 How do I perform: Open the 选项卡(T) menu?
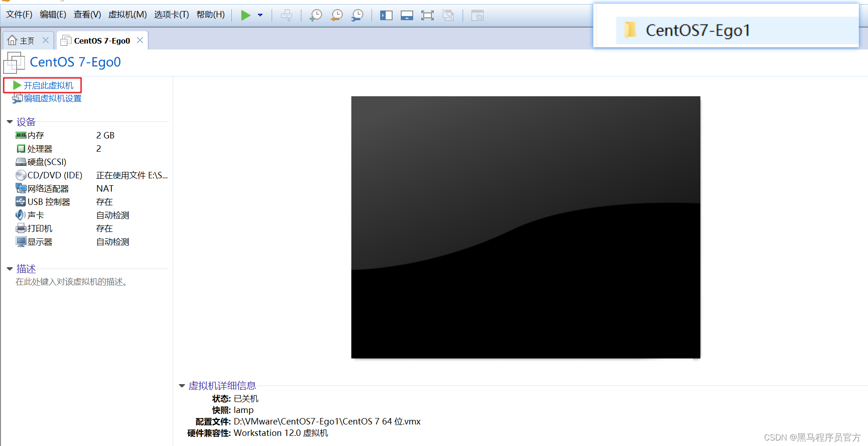pos(172,15)
